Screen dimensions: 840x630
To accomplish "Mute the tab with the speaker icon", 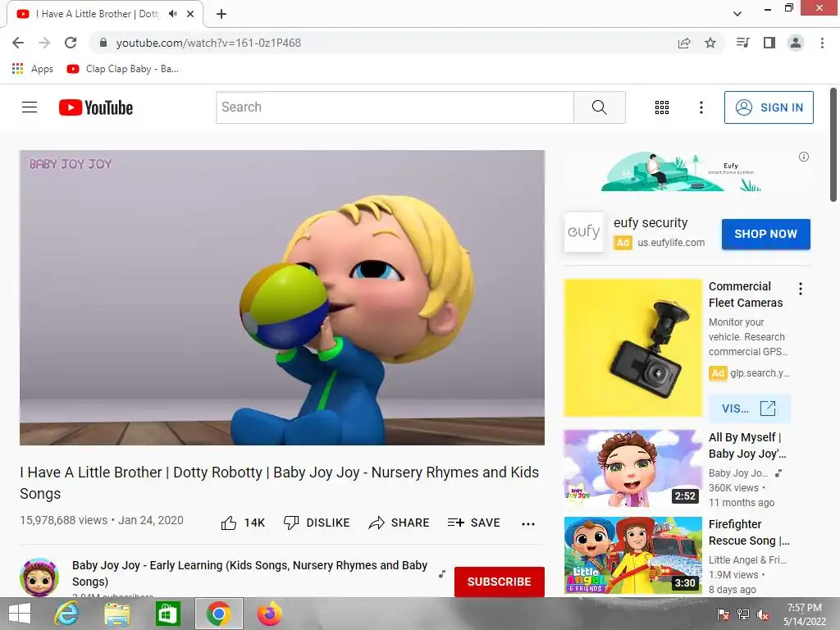I will click(172, 14).
